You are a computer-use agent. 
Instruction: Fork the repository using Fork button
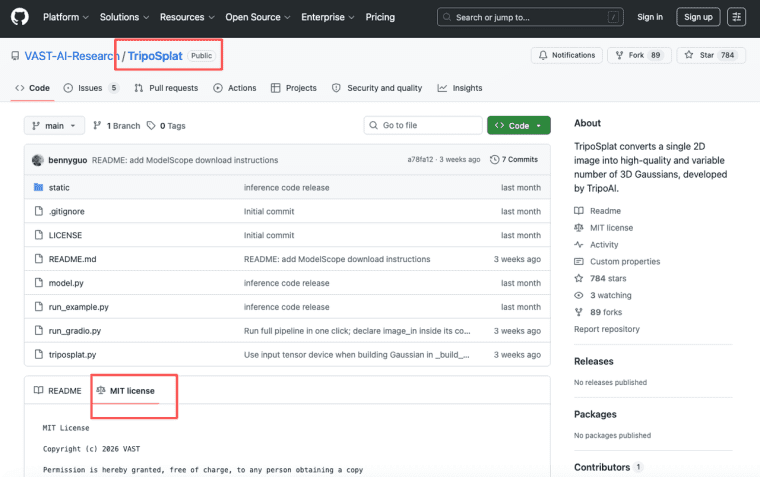tap(639, 55)
